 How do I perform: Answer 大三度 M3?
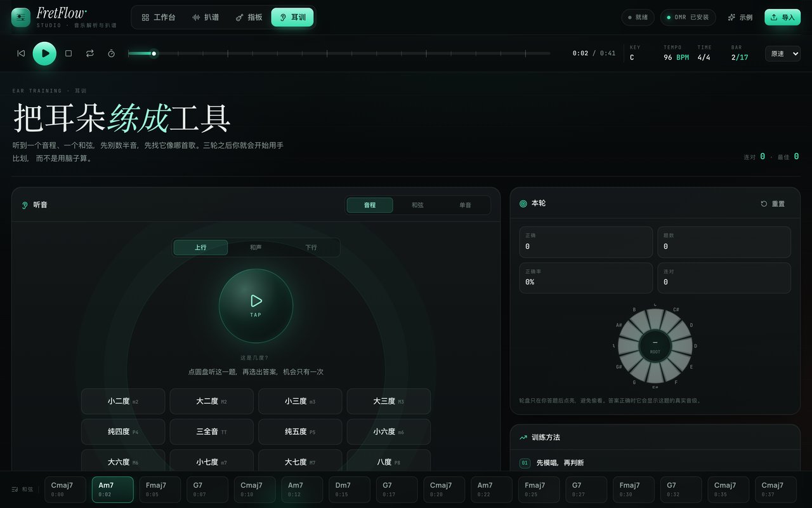[x=389, y=401]
